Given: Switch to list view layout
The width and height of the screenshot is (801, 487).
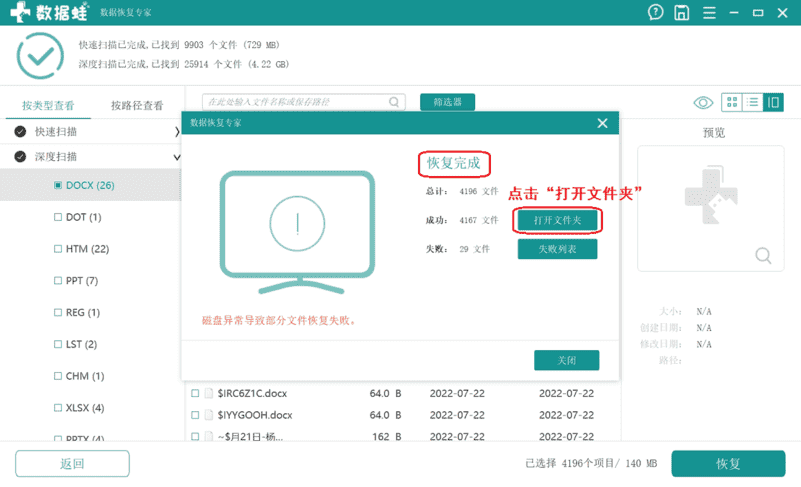Looking at the screenshot, I should (753, 103).
